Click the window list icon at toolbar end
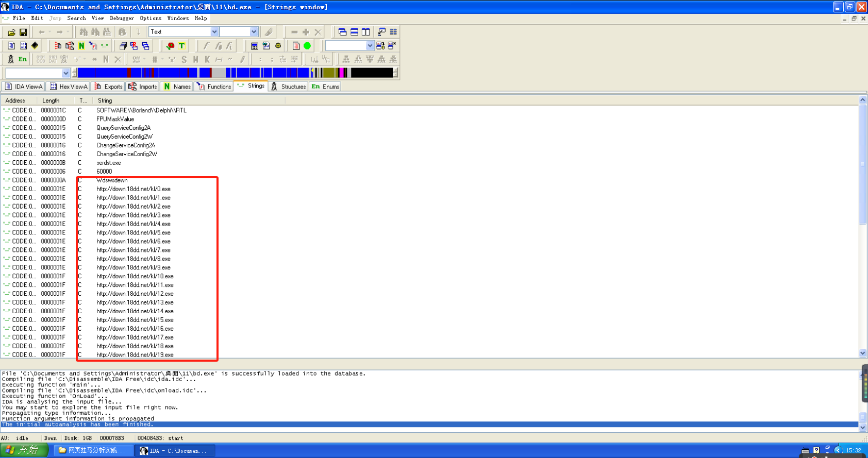 click(393, 32)
